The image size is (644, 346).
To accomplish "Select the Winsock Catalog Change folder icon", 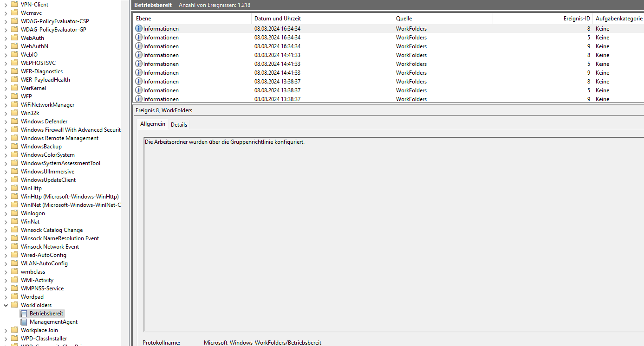I will 14,230.
